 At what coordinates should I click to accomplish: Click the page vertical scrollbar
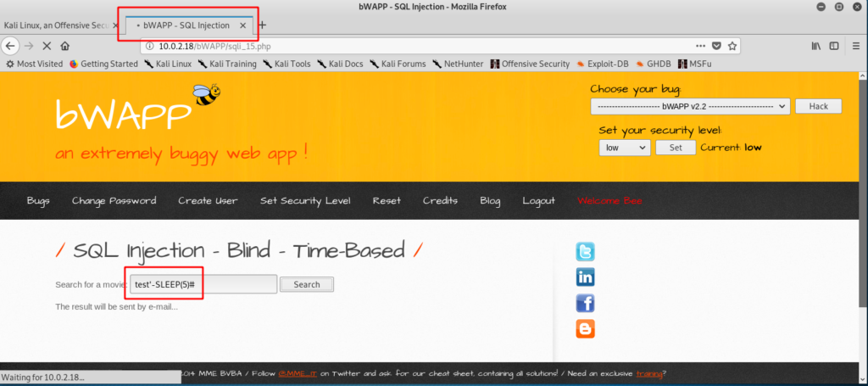point(864,193)
